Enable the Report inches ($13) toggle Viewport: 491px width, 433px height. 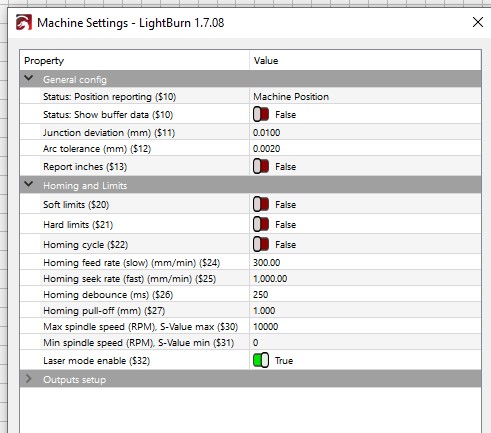(x=261, y=167)
